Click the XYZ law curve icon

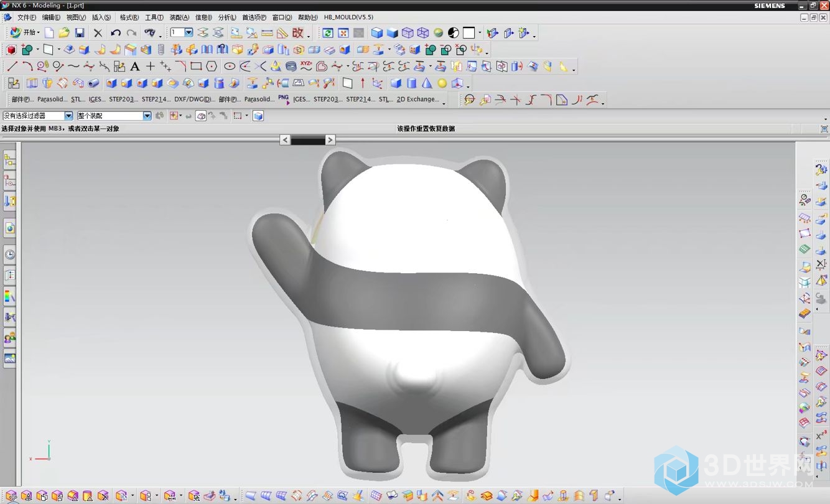[306, 65]
